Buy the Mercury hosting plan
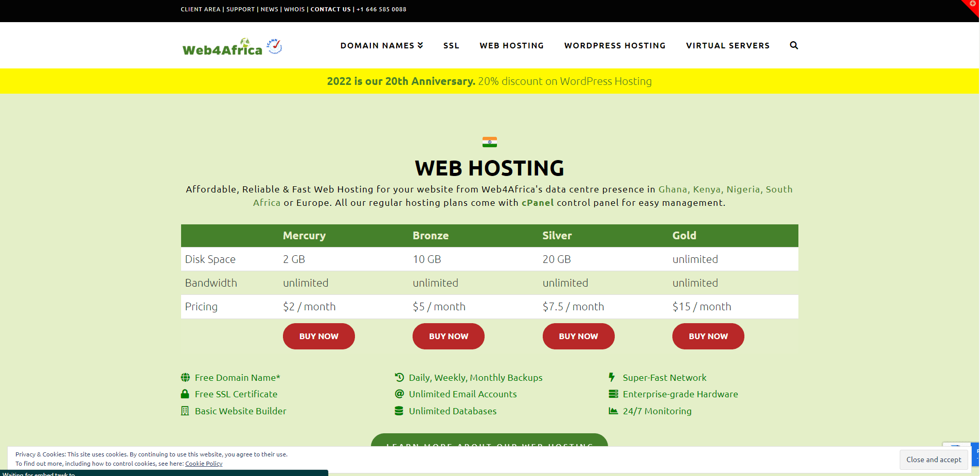 (318, 336)
